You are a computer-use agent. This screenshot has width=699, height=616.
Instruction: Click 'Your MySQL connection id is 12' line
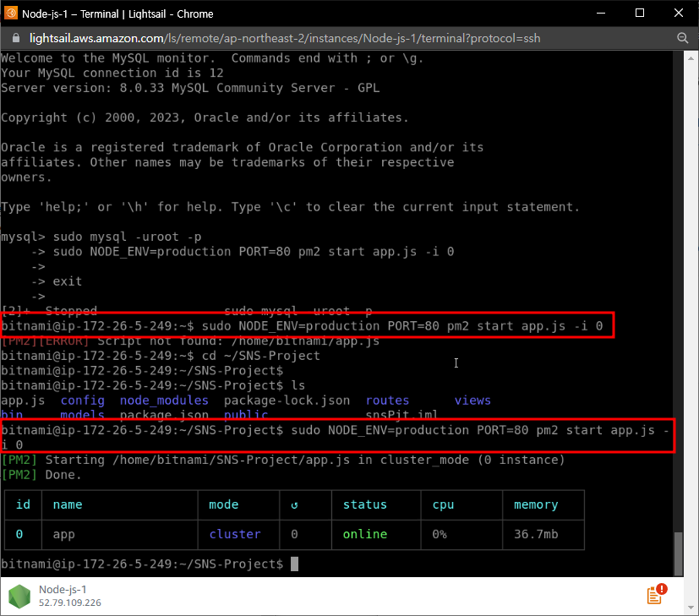112,73
